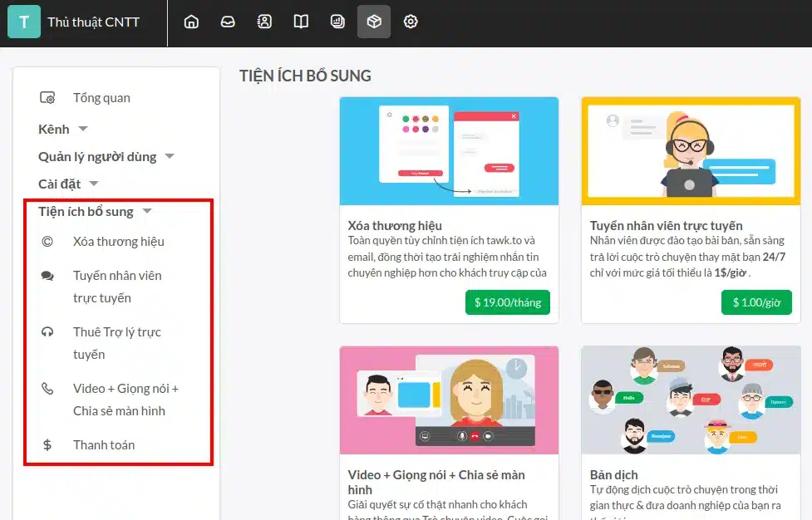This screenshot has height=520, width=812.
Task: Select Xóa thương hiệu sidebar item
Action: pos(119,242)
